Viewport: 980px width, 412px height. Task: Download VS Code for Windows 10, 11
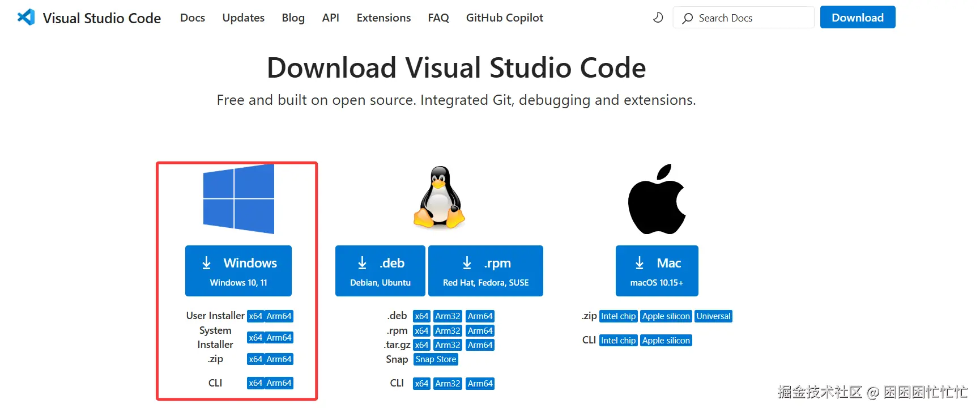click(238, 271)
